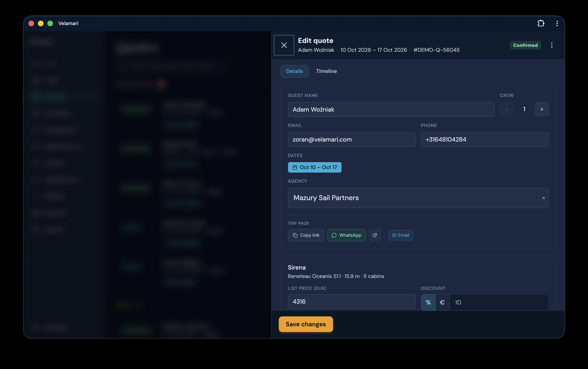Image resolution: width=588 pixels, height=369 pixels.
Task: Switch to the Timeline tab
Action: pos(326,71)
